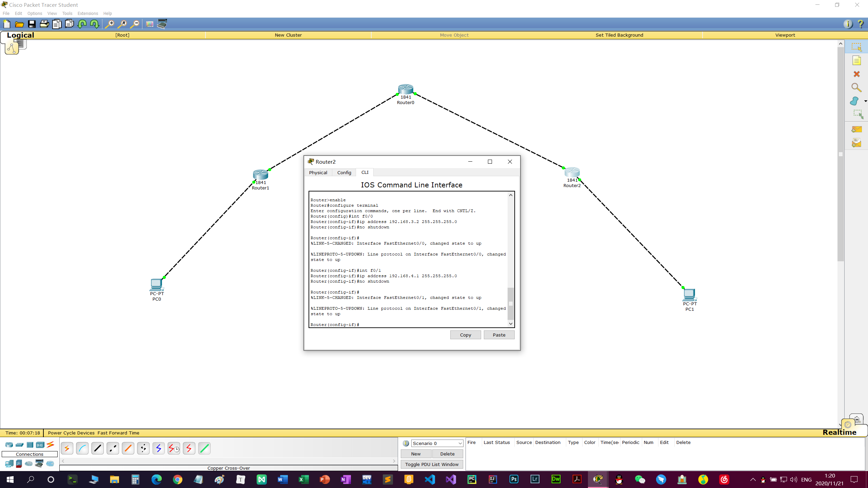This screenshot has height=488, width=868.
Task: Select the Router0 device on canvas
Action: coord(406,89)
